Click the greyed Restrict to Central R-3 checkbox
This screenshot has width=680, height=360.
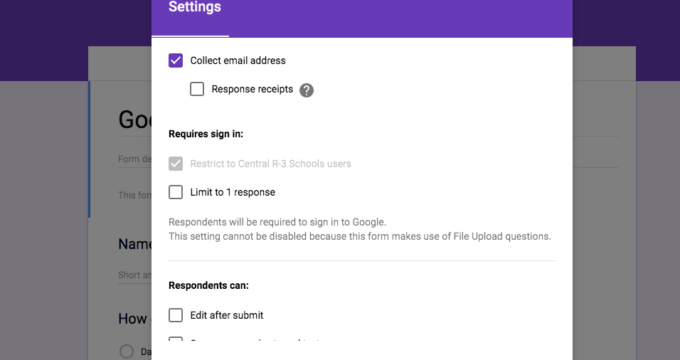(176, 164)
